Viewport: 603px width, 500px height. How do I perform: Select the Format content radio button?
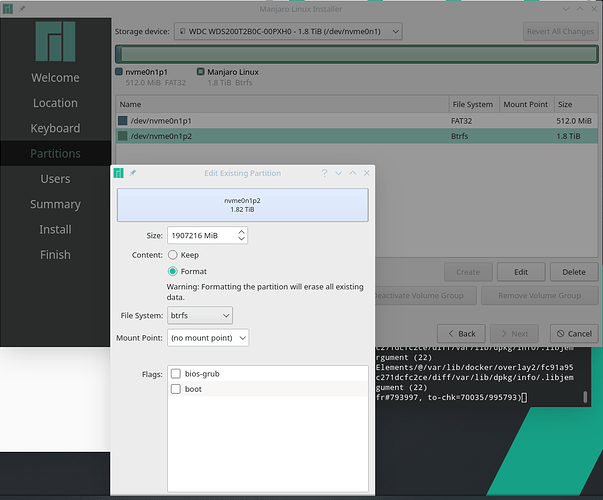pyautogui.click(x=173, y=272)
